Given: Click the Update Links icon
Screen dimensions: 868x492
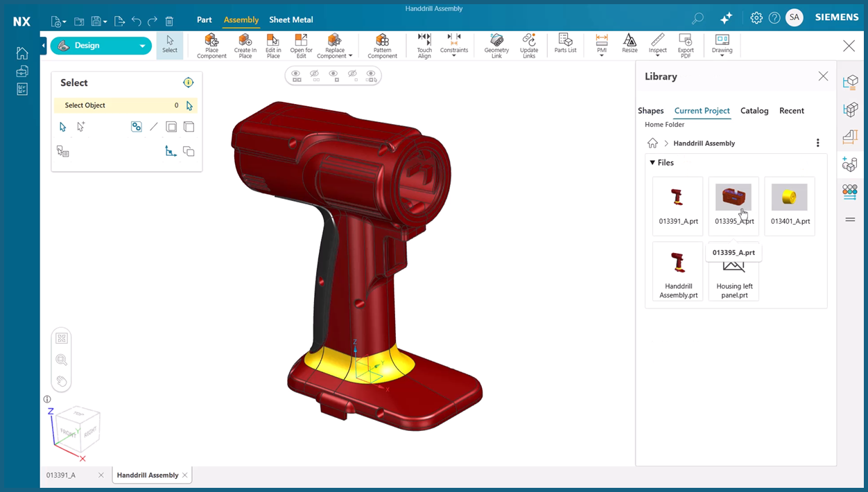Looking at the screenshot, I should click(529, 46).
